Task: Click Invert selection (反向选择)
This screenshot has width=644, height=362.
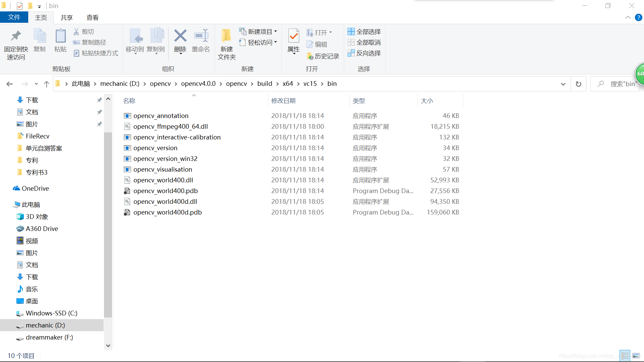Action: click(364, 53)
